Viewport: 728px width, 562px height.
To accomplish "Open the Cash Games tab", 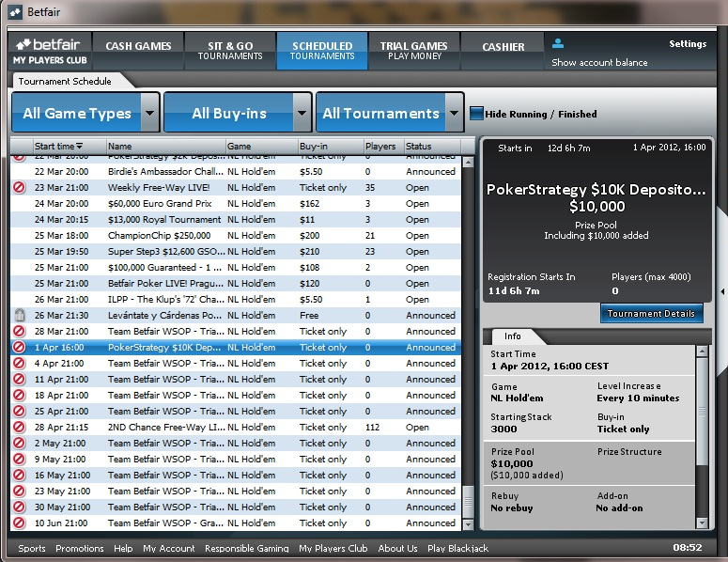I will [138, 51].
